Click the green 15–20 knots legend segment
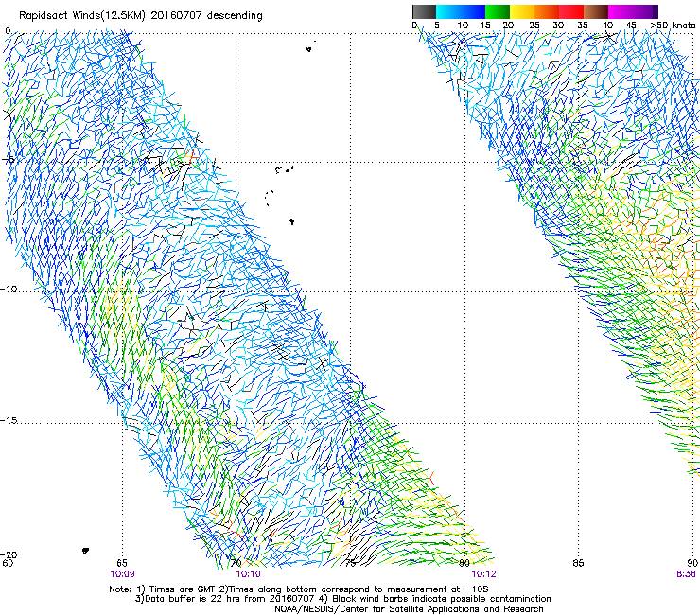The image size is (700, 615). pos(498,11)
